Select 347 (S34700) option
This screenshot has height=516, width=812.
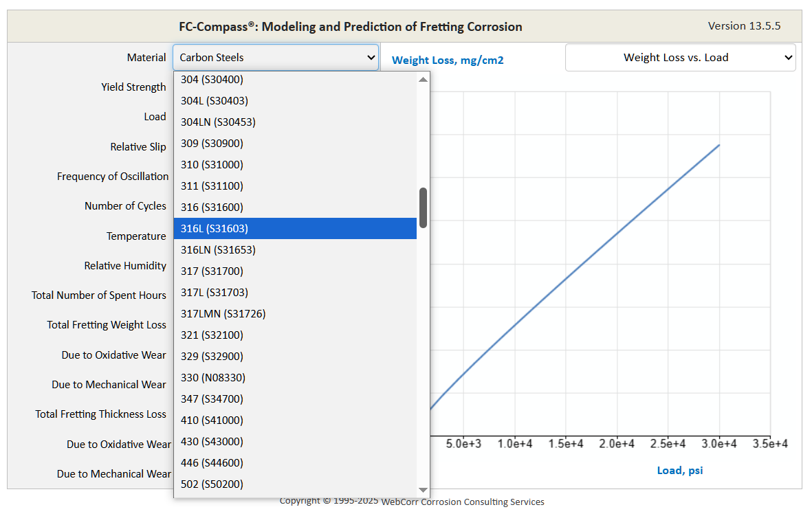point(295,399)
